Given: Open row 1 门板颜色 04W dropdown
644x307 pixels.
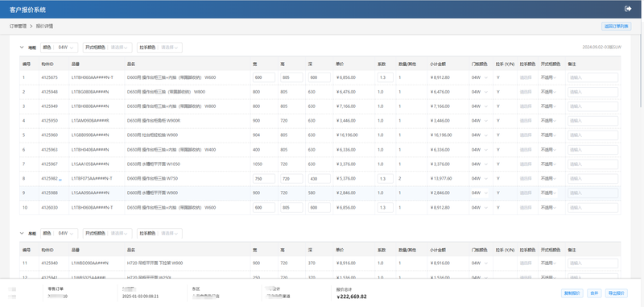Looking at the screenshot, I should pos(480,77).
